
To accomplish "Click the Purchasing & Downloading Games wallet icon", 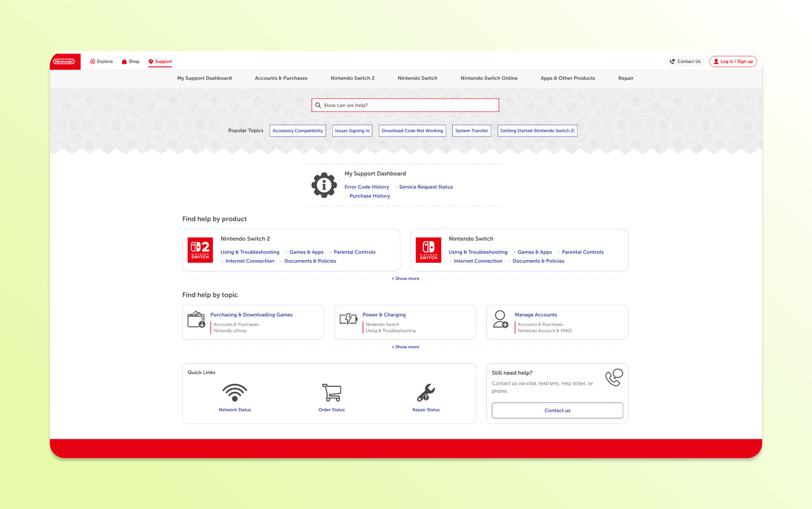I will [196, 320].
